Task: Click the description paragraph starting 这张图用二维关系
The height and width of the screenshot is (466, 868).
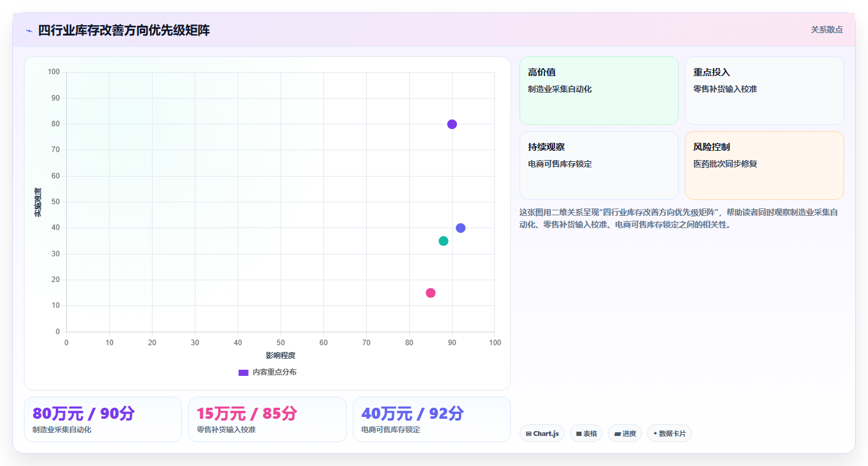Action: [679, 218]
